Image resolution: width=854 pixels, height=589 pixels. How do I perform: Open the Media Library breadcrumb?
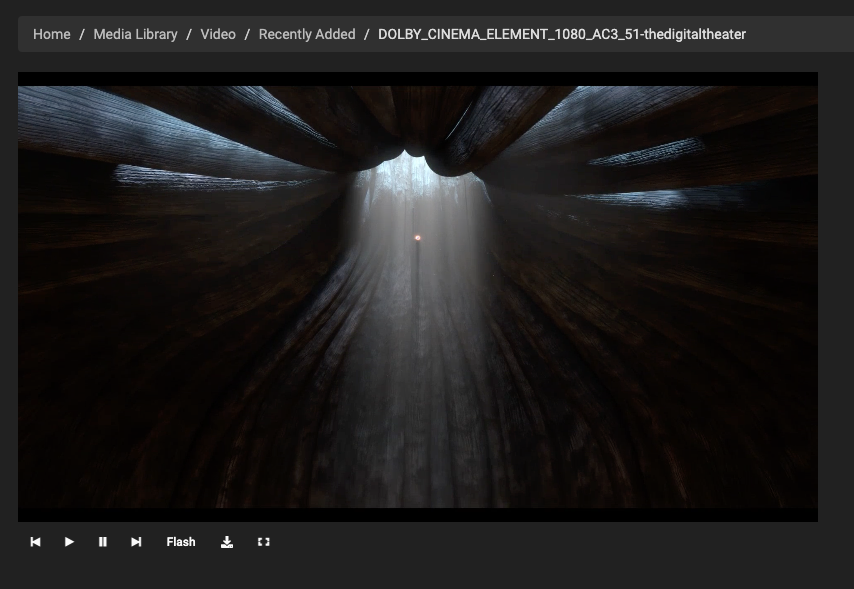(135, 34)
